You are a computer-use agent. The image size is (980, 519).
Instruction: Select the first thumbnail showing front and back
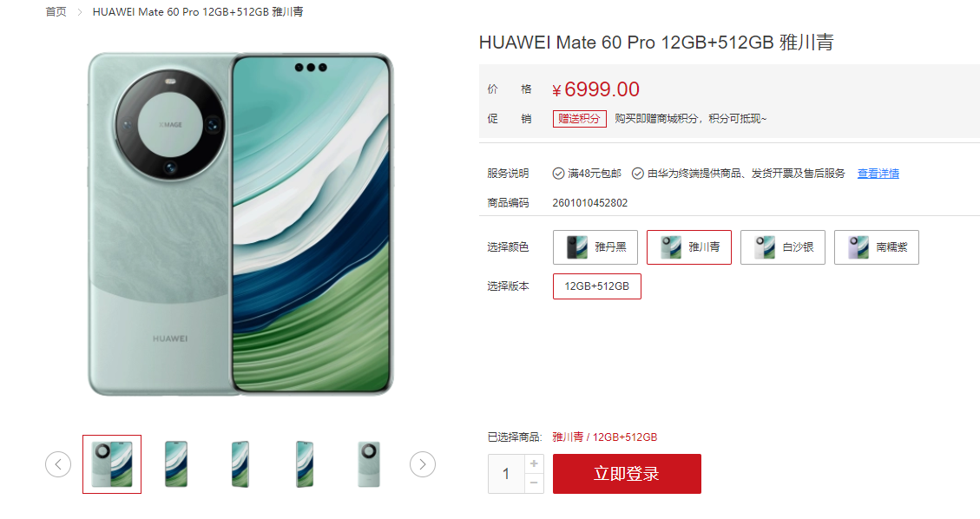112,464
